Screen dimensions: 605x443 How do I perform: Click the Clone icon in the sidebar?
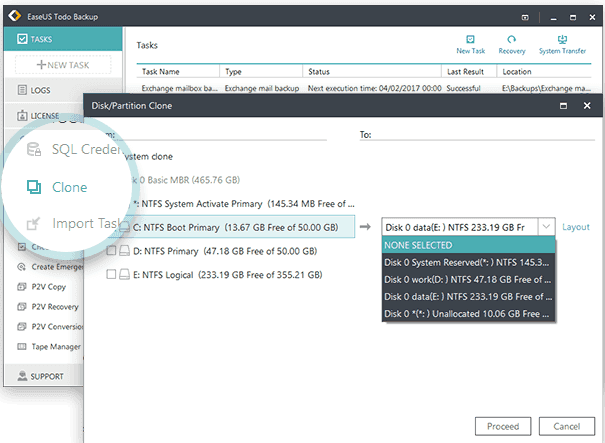[x=34, y=187]
